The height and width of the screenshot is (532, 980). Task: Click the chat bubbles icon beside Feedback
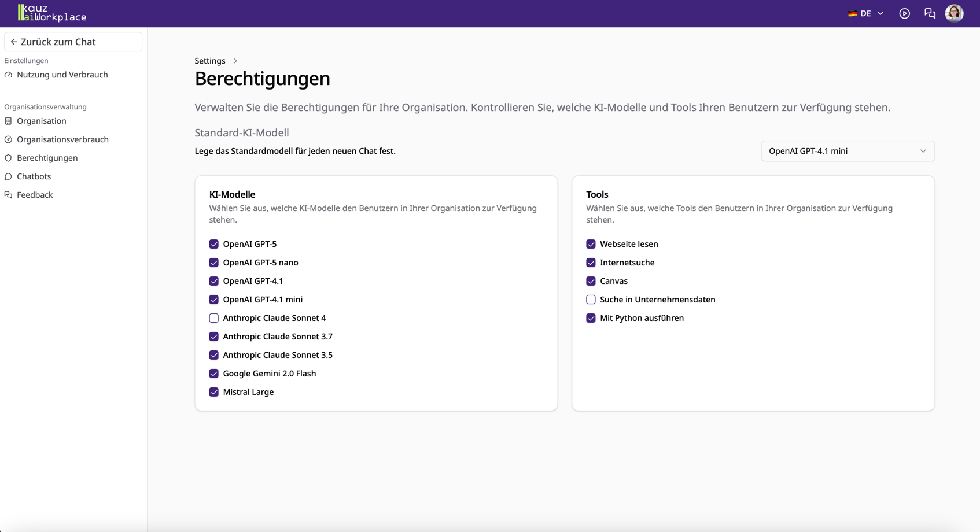(x=8, y=195)
